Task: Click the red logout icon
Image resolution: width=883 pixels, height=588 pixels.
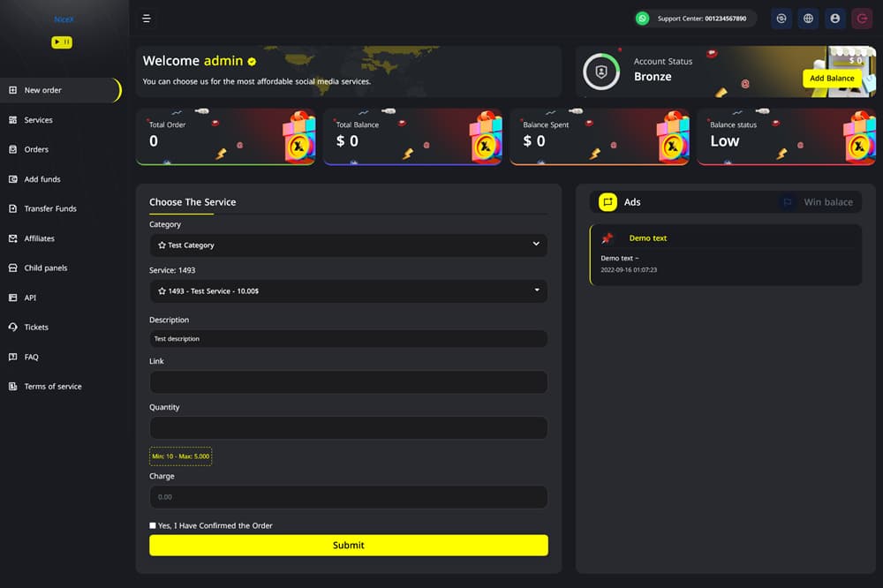Action: [862, 19]
